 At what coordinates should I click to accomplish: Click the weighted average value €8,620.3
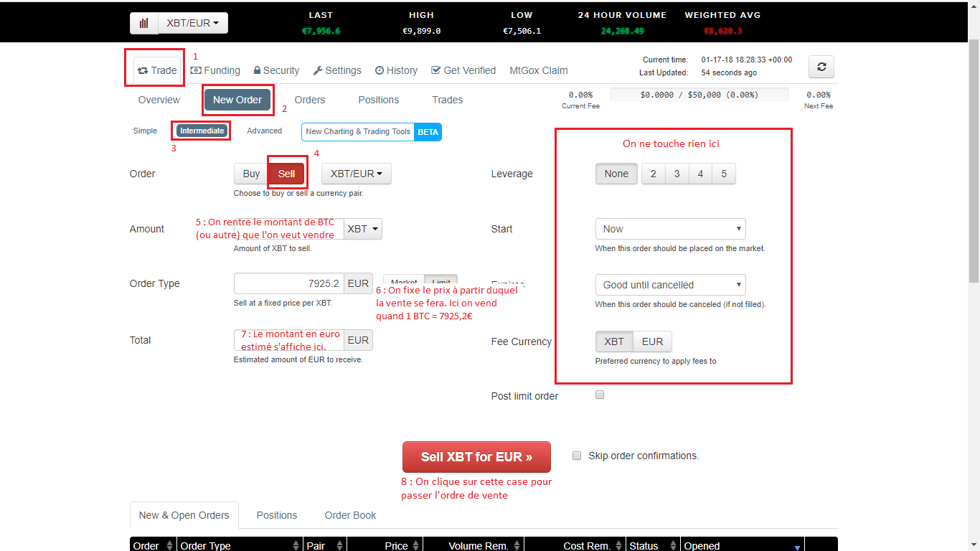[x=722, y=31]
